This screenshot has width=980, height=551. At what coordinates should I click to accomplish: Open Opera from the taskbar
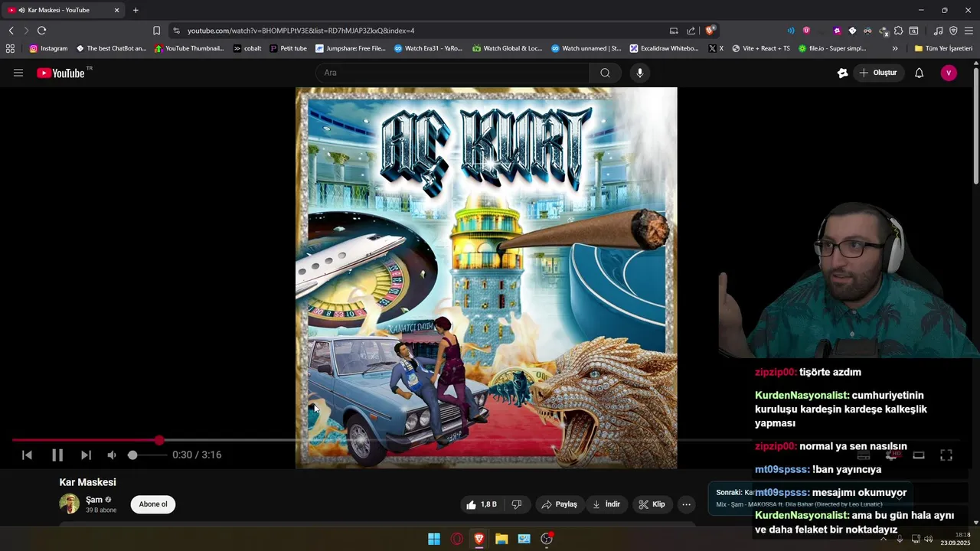pyautogui.click(x=457, y=539)
